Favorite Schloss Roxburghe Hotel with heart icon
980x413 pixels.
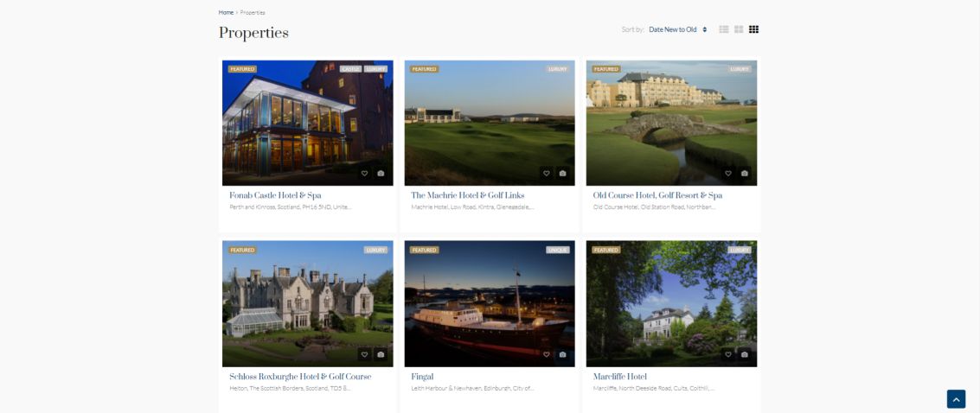[364, 354]
